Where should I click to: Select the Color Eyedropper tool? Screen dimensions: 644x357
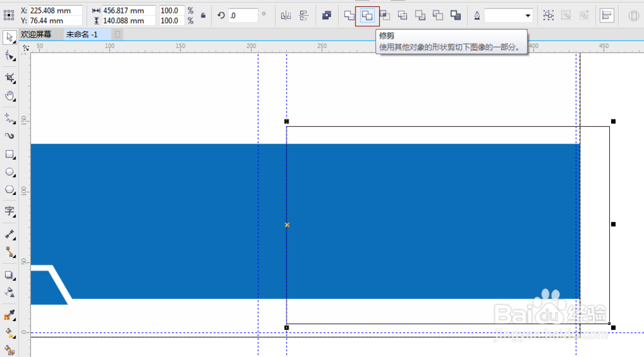coord(10,315)
